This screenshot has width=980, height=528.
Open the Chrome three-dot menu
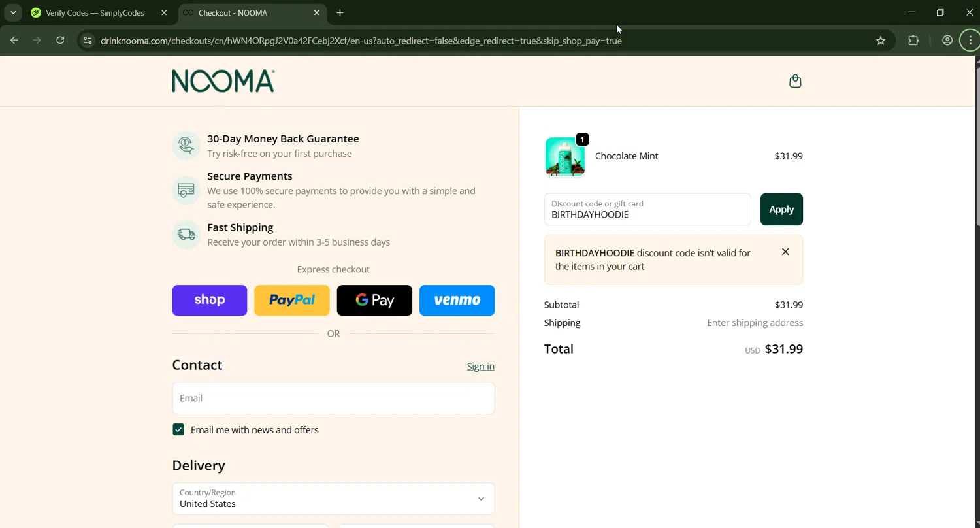[x=970, y=41]
